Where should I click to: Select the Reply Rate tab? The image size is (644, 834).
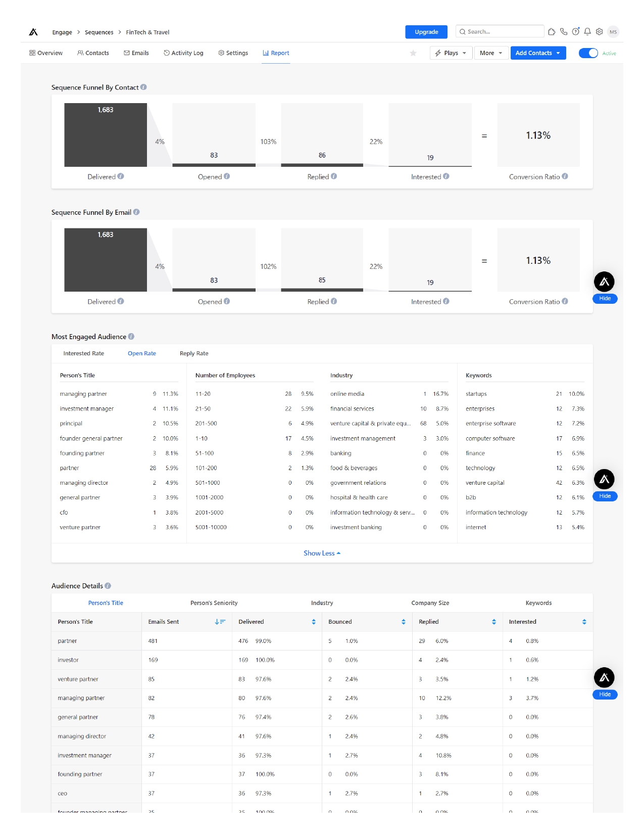point(194,353)
